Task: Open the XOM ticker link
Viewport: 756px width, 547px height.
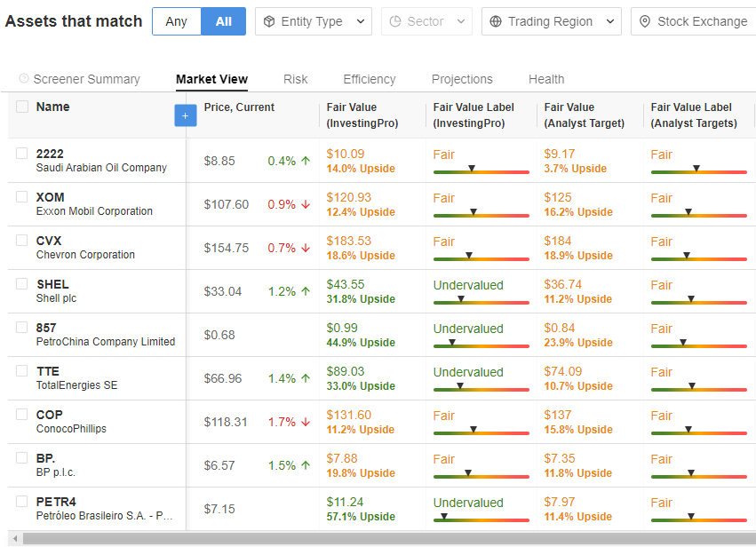Action: point(50,197)
